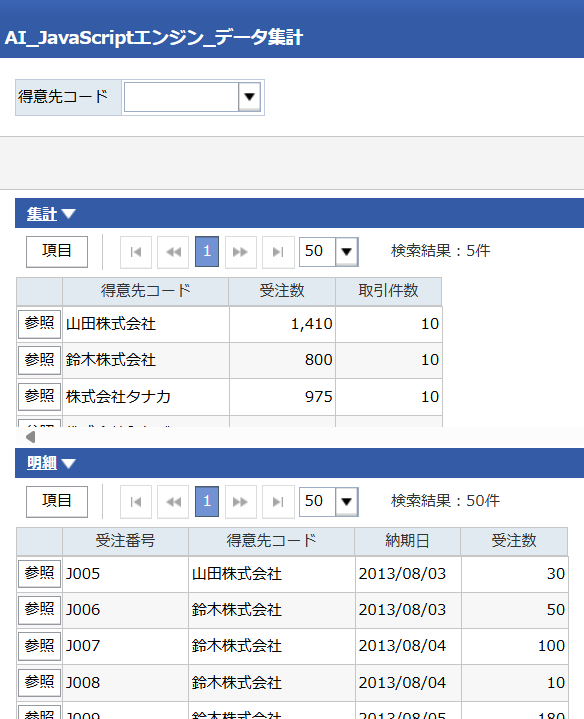Click the 得意先コード column header in 明細 table
This screenshot has width=584, height=719.
pyautogui.click(x=271, y=541)
